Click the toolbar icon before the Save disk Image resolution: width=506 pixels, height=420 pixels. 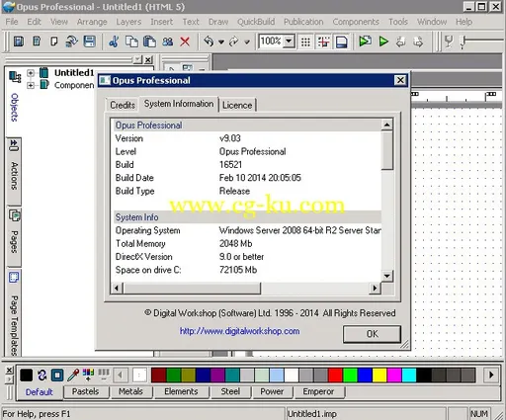point(71,42)
